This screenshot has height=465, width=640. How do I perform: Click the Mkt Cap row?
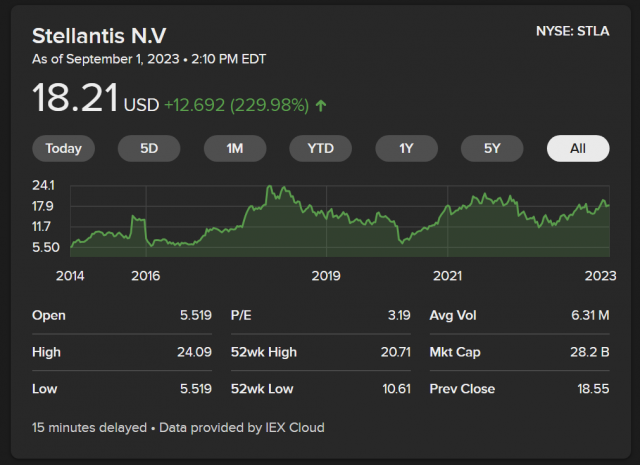(519, 352)
